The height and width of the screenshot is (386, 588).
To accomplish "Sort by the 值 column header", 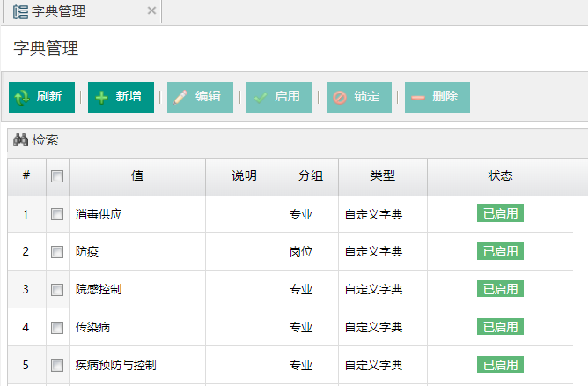I will 137,176.
